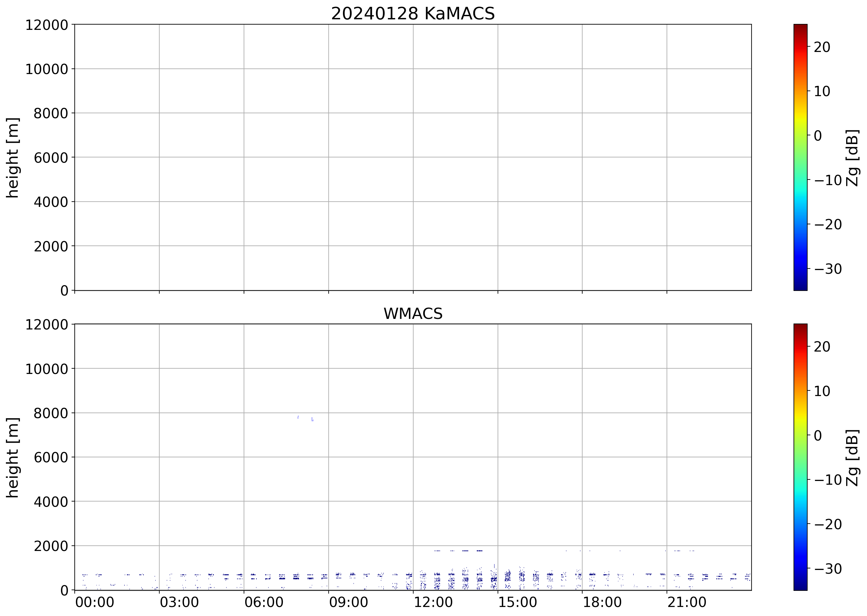The image size is (867, 616).
Task: Click the 21:00 time tick label
Action: pos(687,602)
